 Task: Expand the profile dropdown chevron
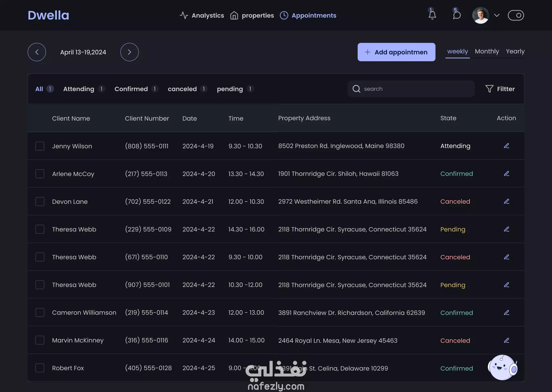click(497, 15)
